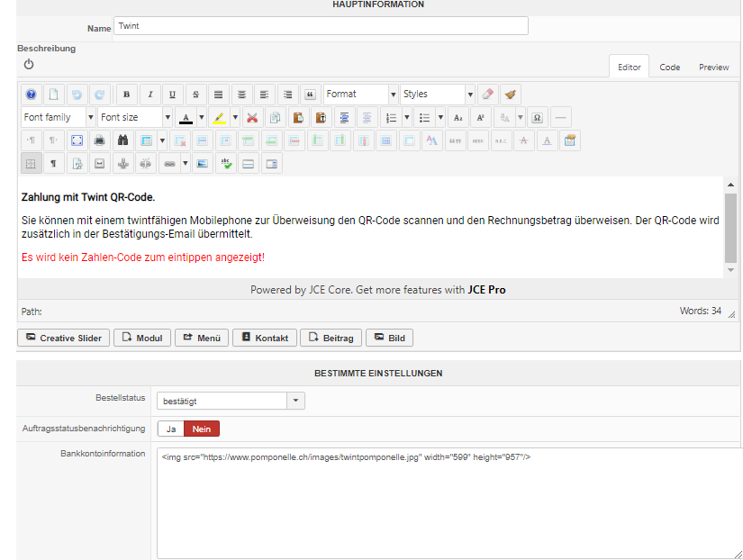Toggle fullscreen editor mode

coord(77,140)
